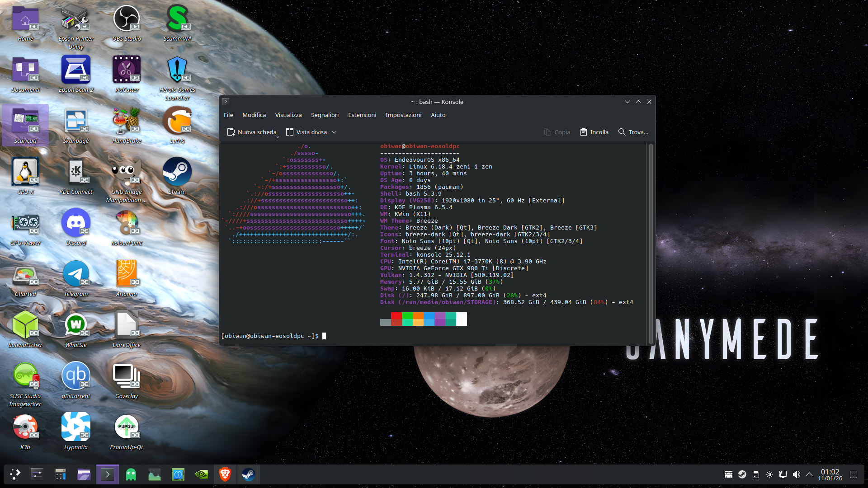Click the brightness icon in the system tray
The height and width of the screenshot is (488, 868).
tap(769, 474)
